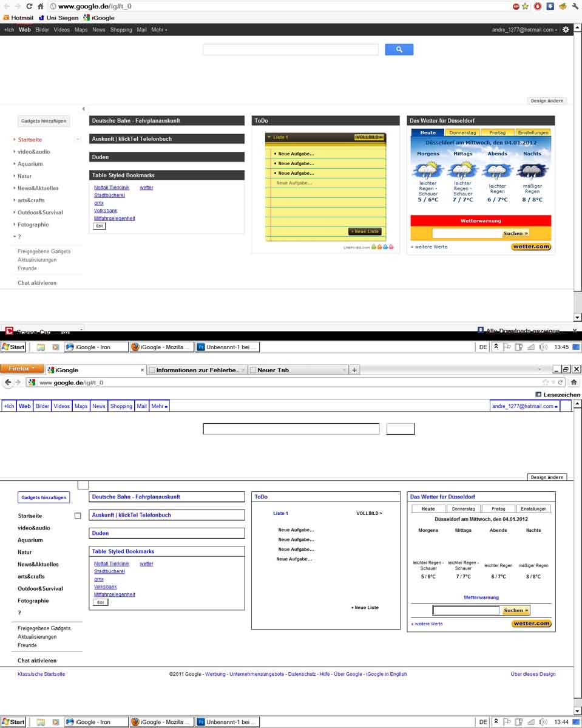This screenshot has width=582, height=728.
Task: Click Chat aktivieren in Firefox sidebar
Action: click(37, 660)
